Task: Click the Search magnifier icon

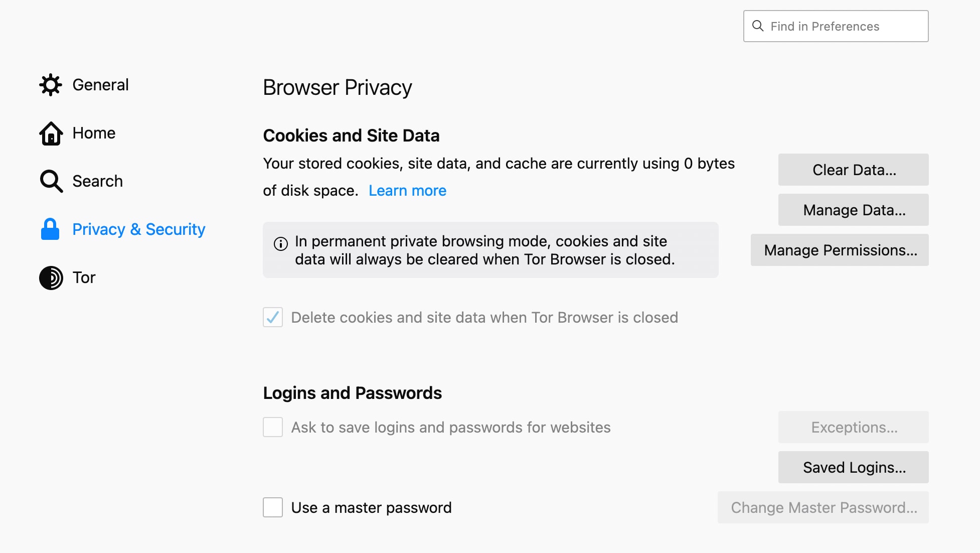Action: (51, 181)
